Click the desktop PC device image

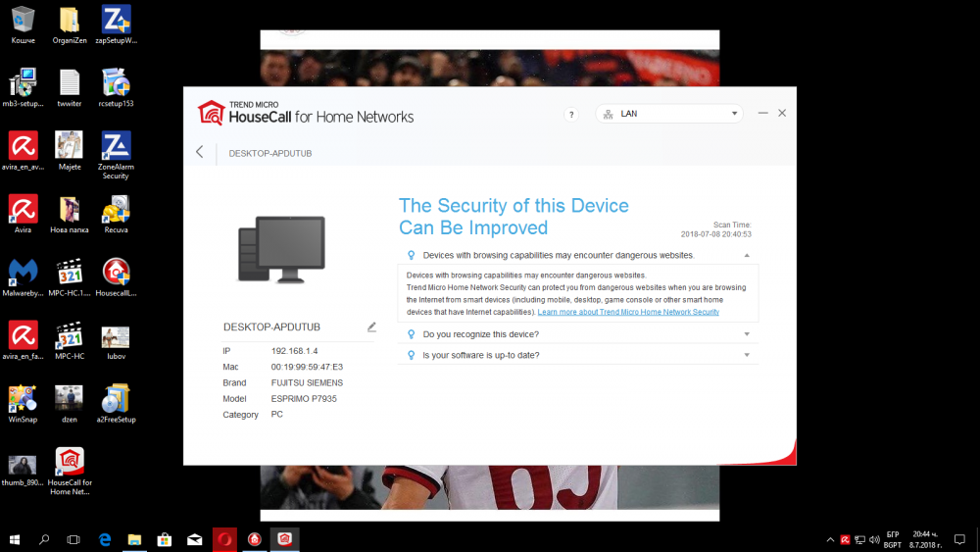[x=282, y=249]
